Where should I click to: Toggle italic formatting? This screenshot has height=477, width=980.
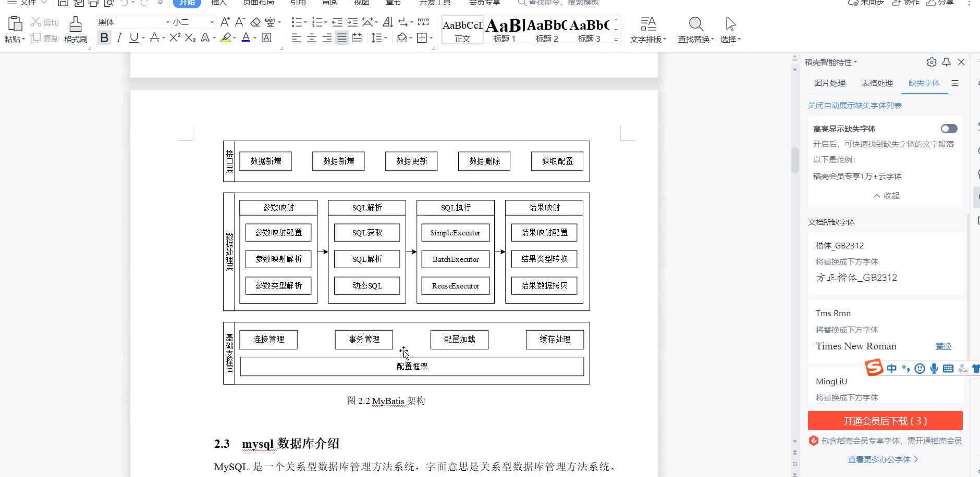coord(119,37)
